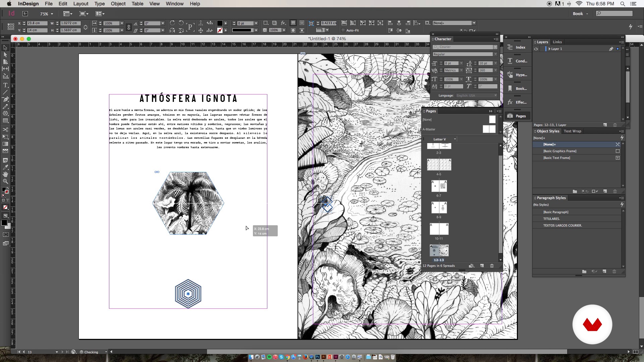Select the Pen tool
The image size is (644, 362).
pyautogui.click(x=5, y=99)
